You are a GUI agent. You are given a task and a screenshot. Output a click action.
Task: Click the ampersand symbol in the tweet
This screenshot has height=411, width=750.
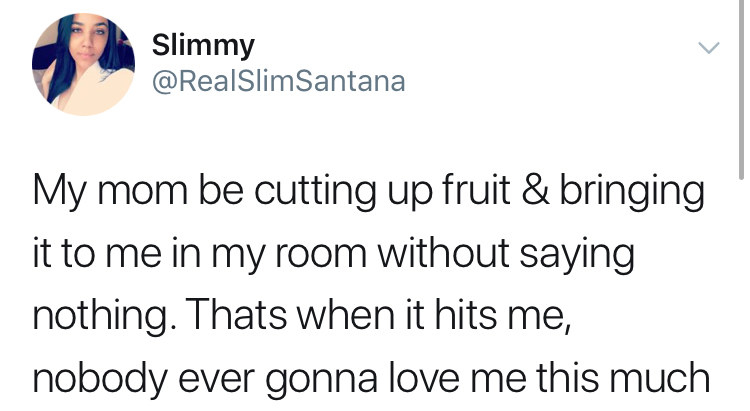(x=535, y=190)
